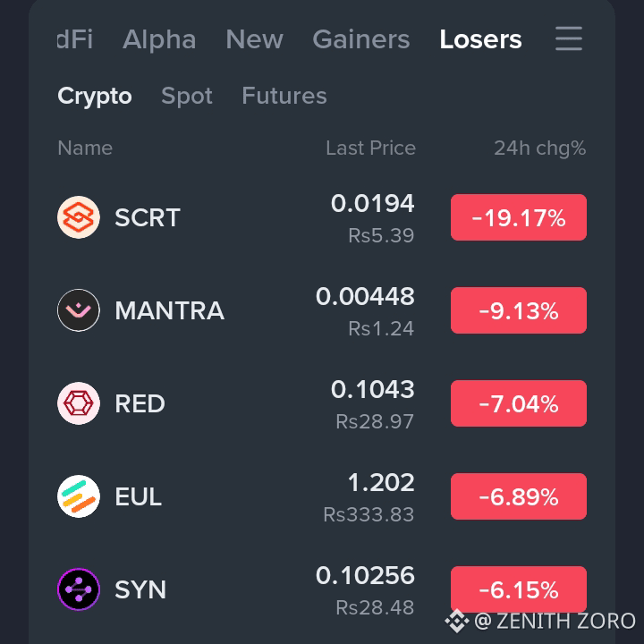Sort by Name column header
Image resolution: width=644 pixels, height=644 pixels.
point(85,148)
